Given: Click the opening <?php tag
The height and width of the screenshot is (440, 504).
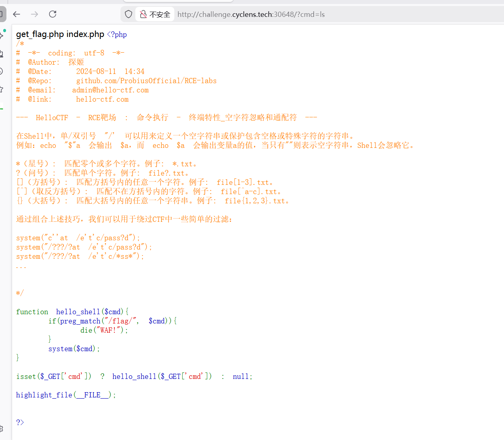Looking at the screenshot, I should click(x=117, y=35).
